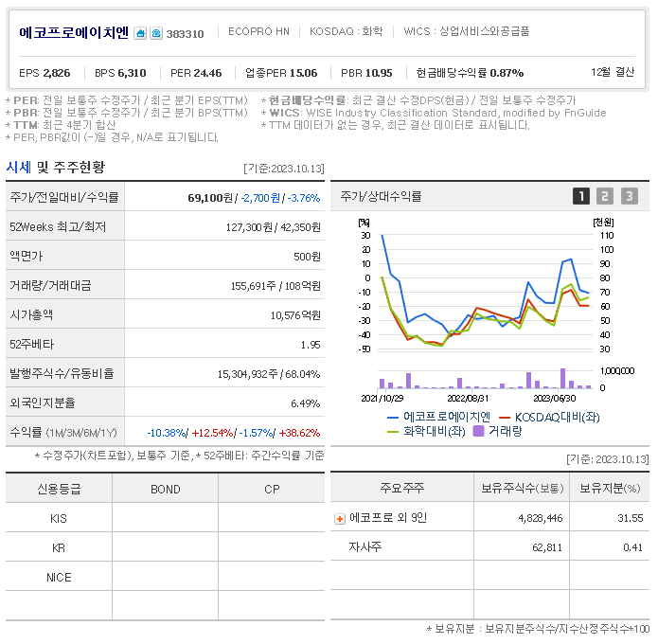Select the 1M return -10.38%

pos(167,433)
